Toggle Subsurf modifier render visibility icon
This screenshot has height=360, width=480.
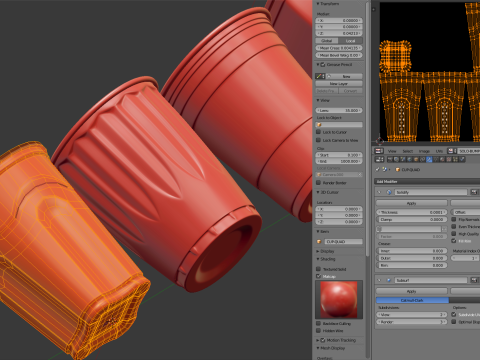pyautogui.click(x=474, y=280)
